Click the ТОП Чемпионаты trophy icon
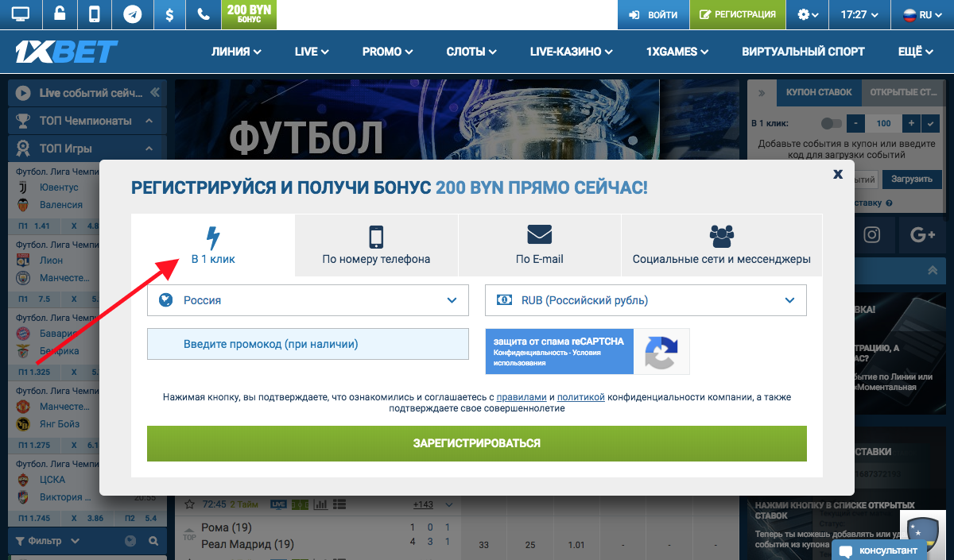This screenshot has width=954, height=560. coord(23,121)
